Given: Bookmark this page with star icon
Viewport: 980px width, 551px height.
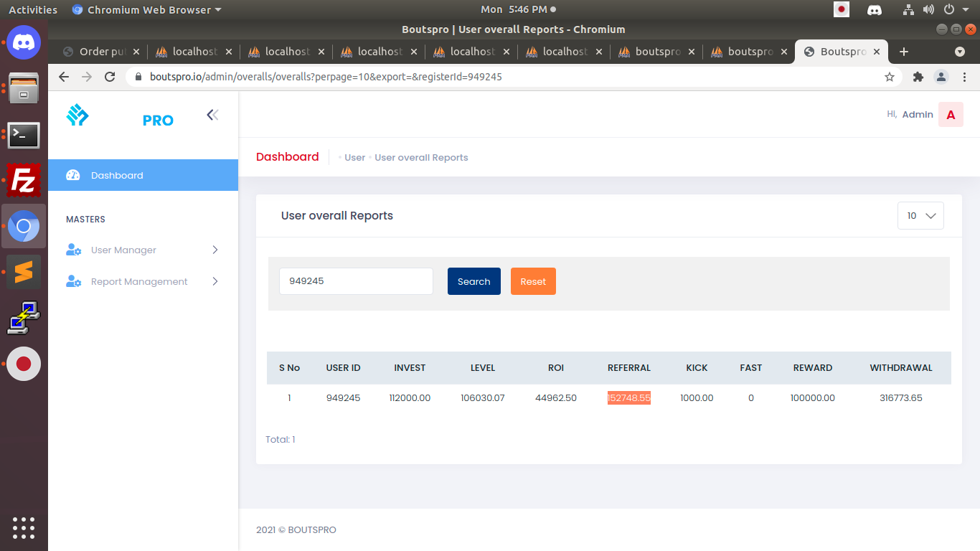Looking at the screenshot, I should [x=890, y=77].
